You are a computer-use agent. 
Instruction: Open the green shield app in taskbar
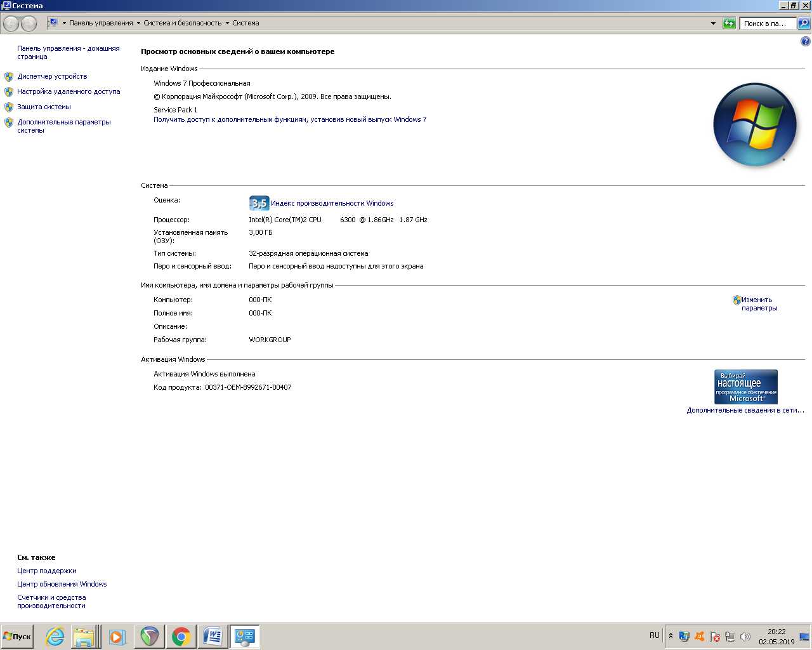pos(150,637)
